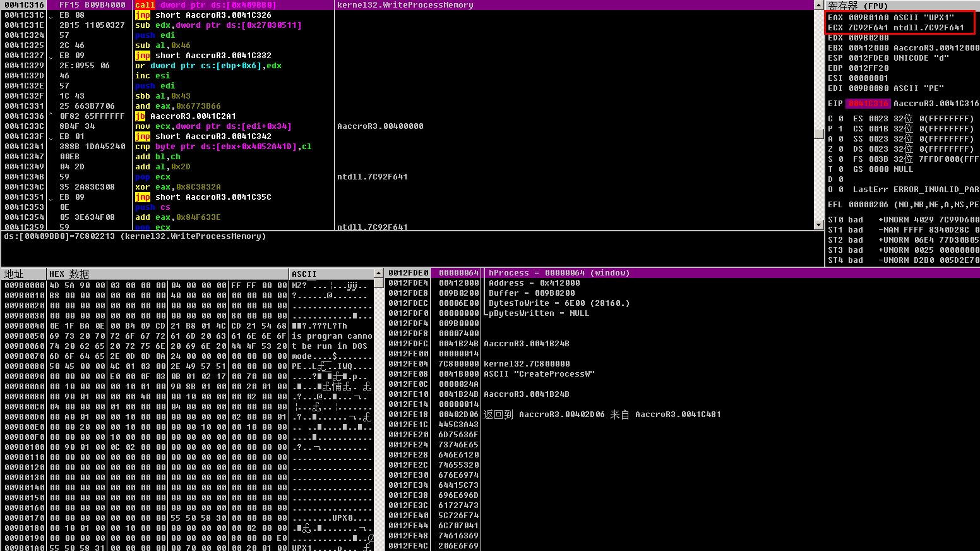Image resolution: width=980 pixels, height=551 pixels.
Task: Select the EBP register value 0012FF20
Action: click(x=868, y=68)
